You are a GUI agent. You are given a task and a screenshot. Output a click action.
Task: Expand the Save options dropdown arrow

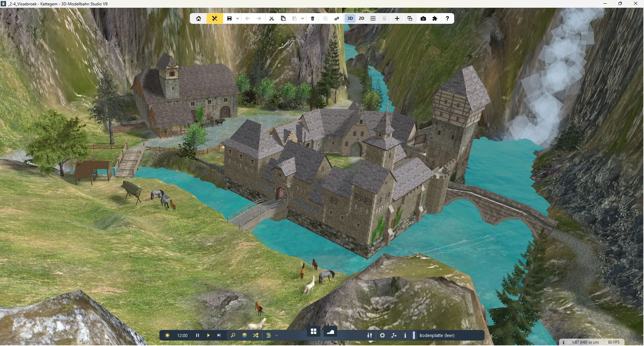click(237, 18)
